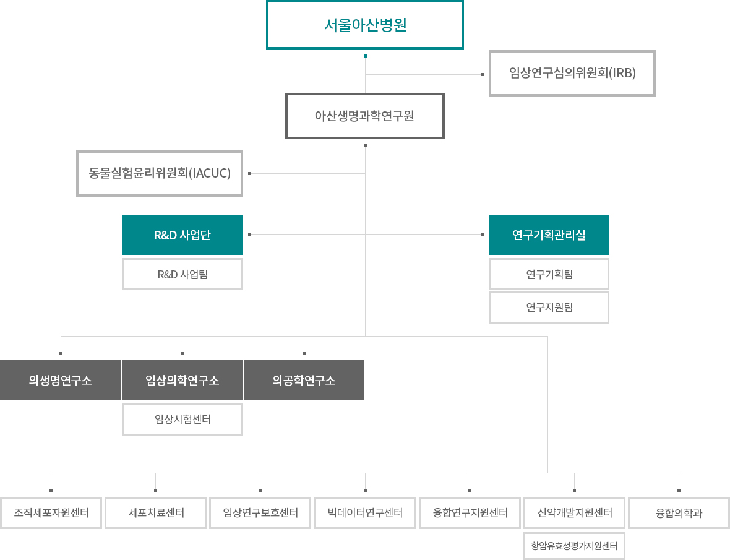Select 임상연구보호센터 box

click(260, 513)
